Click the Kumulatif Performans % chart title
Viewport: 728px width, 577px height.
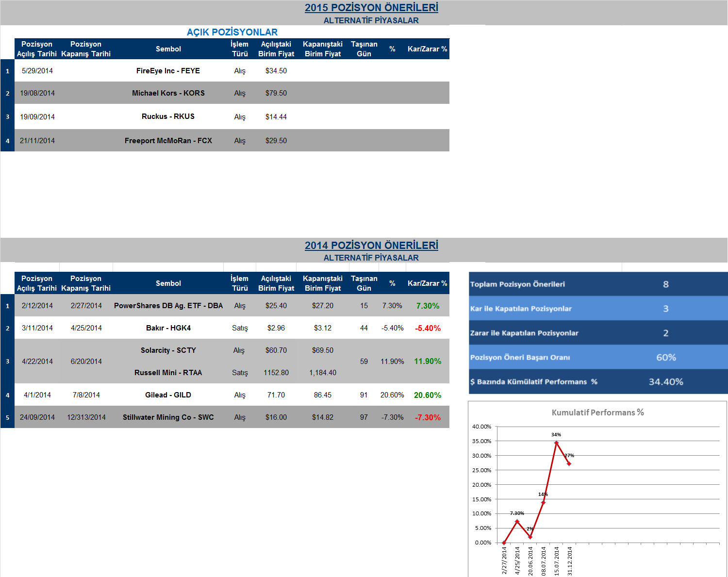pyautogui.click(x=597, y=412)
